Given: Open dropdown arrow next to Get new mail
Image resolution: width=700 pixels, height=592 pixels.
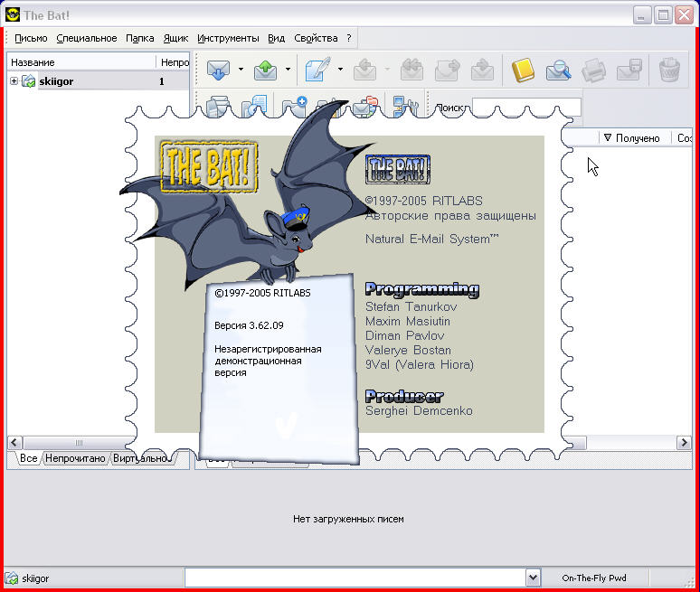Looking at the screenshot, I should point(241,70).
